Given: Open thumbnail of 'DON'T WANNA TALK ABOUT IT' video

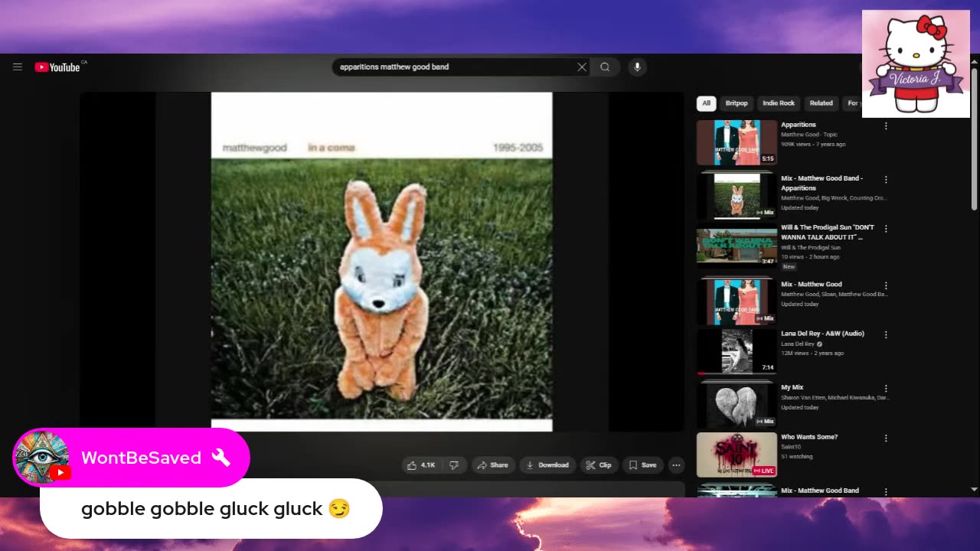Looking at the screenshot, I should click(737, 245).
